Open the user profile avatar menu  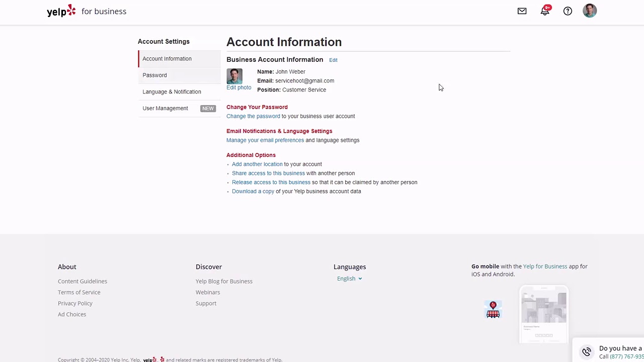click(x=590, y=11)
